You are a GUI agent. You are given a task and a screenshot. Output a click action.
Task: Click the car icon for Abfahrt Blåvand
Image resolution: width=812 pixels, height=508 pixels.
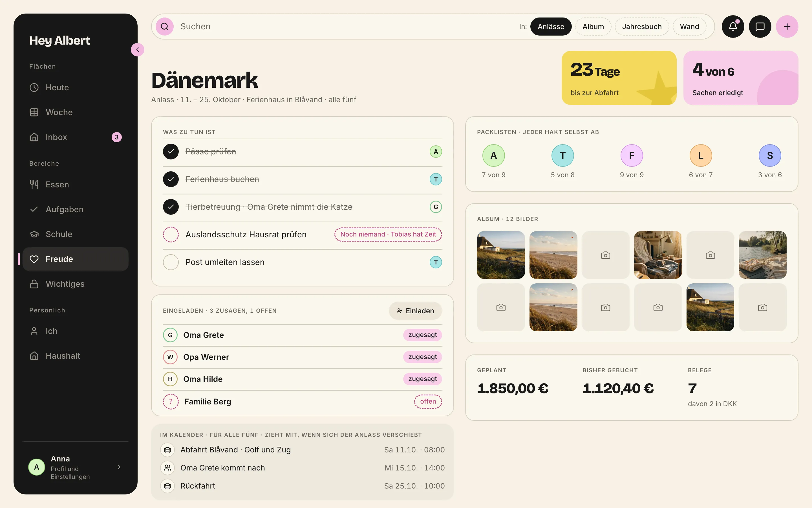pyautogui.click(x=167, y=450)
